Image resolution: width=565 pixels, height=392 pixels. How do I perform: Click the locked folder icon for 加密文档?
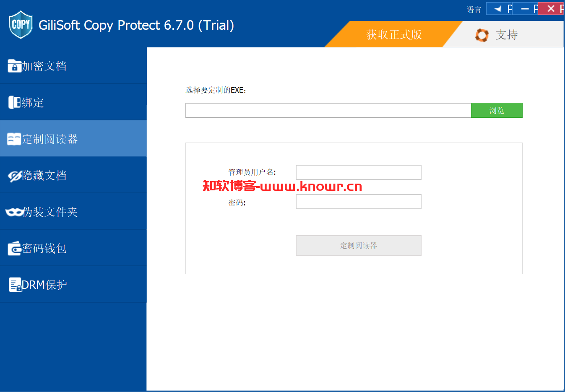[x=14, y=66]
